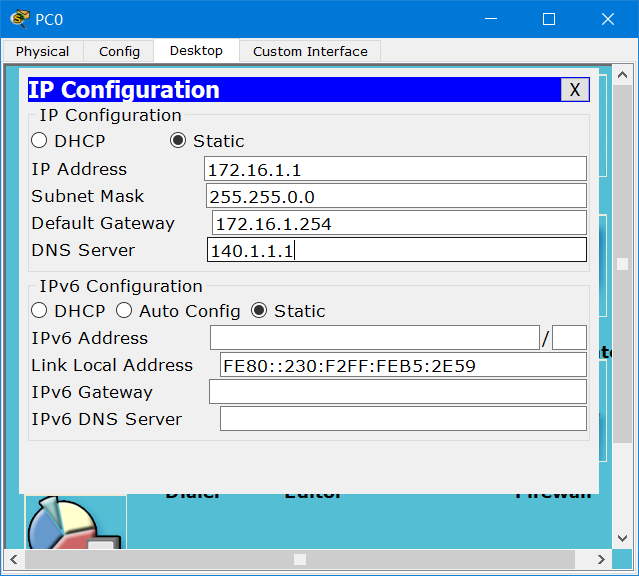Click the Link Local Address field
Image resolution: width=639 pixels, height=576 pixels.
point(403,365)
